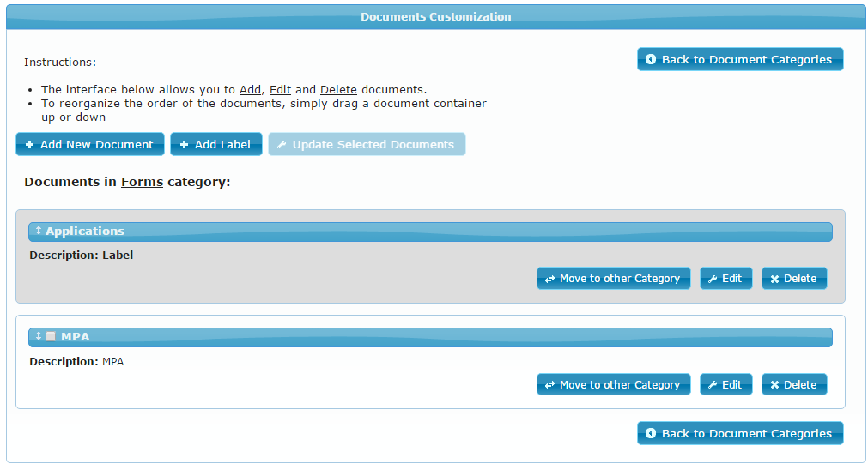Click the Add New Document button text
The image size is (868, 464).
[96, 145]
